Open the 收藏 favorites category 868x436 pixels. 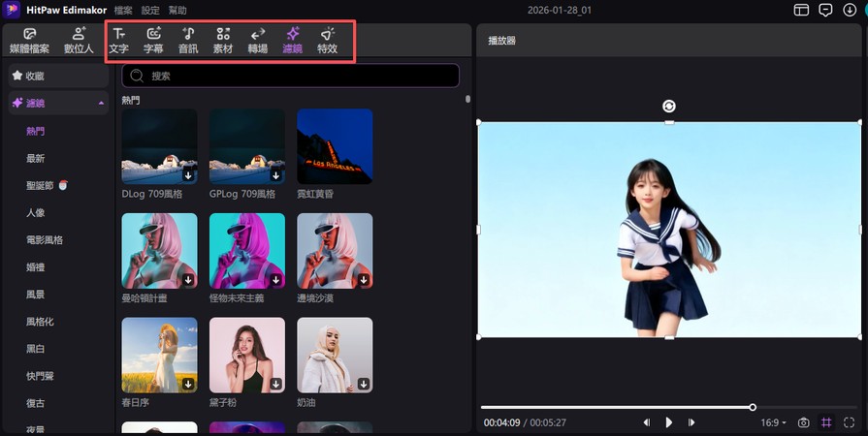pos(59,76)
